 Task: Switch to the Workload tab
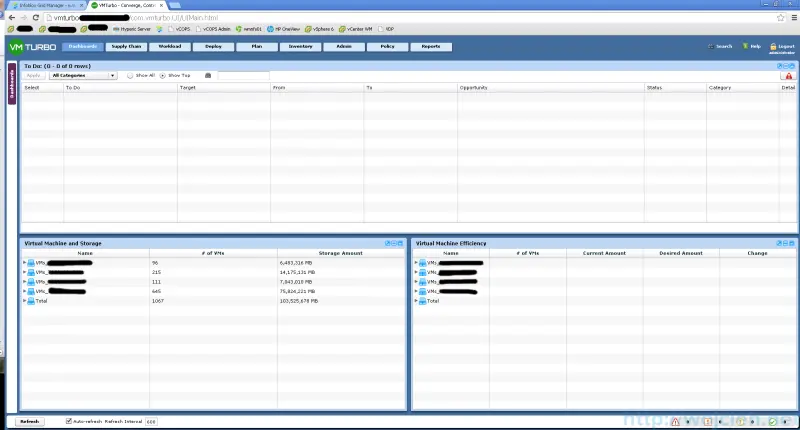(x=170, y=46)
